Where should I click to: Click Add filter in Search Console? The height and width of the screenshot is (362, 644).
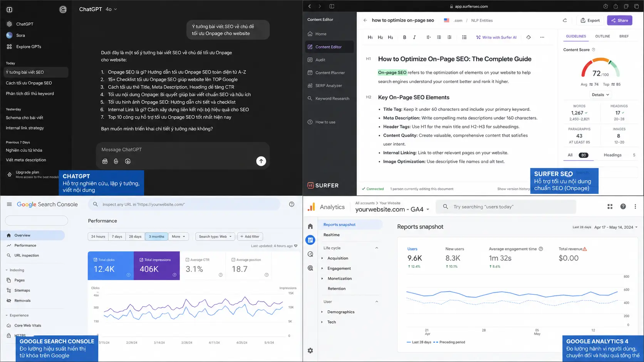(x=250, y=237)
